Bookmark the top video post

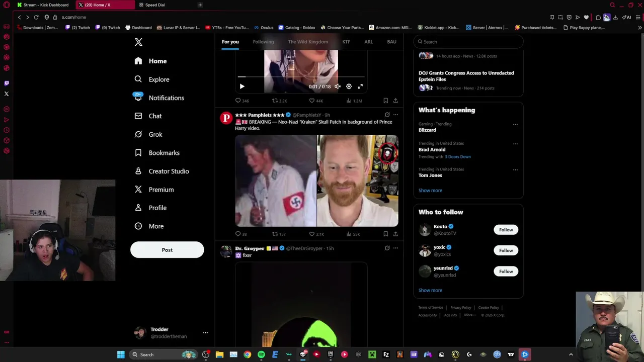pyautogui.click(x=385, y=101)
